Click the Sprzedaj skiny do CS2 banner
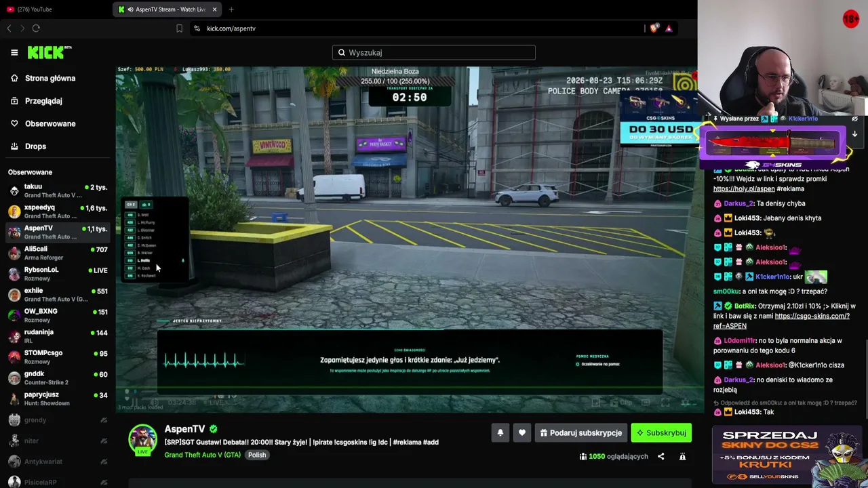 pos(787,455)
